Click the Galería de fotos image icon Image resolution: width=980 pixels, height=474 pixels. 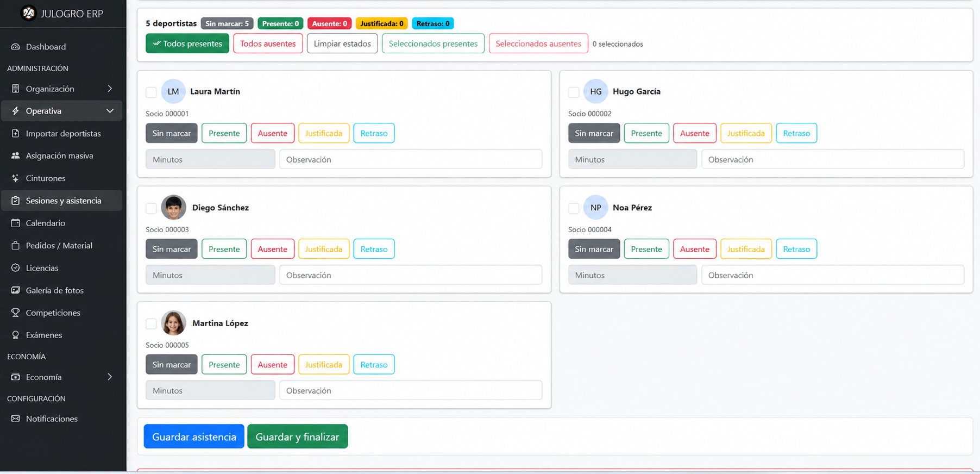tap(15, 290)
